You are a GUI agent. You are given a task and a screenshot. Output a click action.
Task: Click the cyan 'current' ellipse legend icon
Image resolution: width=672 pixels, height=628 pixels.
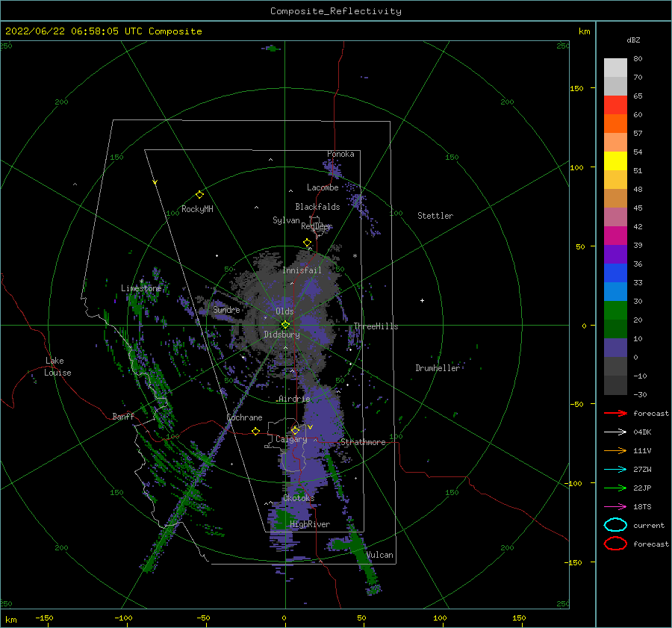click(x=615, y=525)
